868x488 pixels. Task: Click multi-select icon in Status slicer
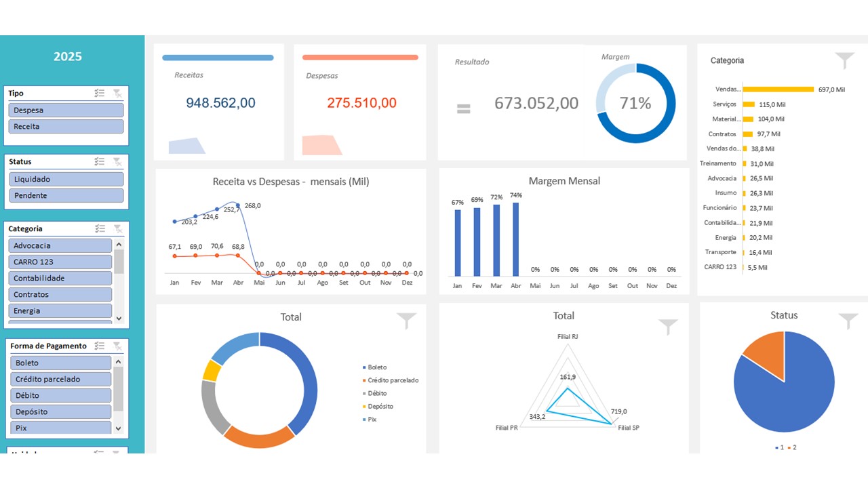click(x=100, y=161)
